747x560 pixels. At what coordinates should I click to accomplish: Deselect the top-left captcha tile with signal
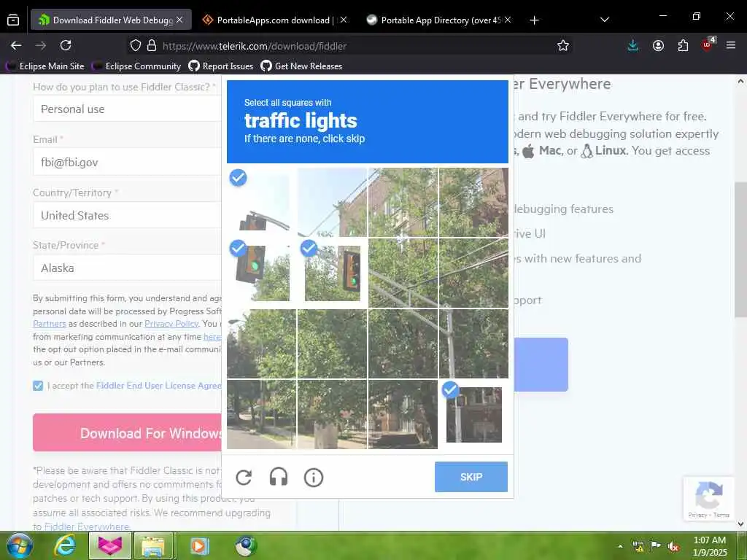point(262,202)
